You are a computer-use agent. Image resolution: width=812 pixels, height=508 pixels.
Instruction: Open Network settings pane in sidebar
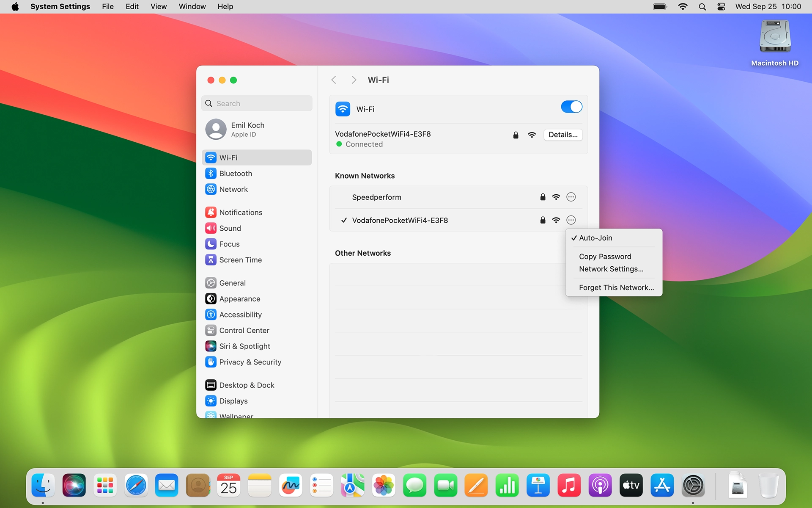[x=233, y=189]
